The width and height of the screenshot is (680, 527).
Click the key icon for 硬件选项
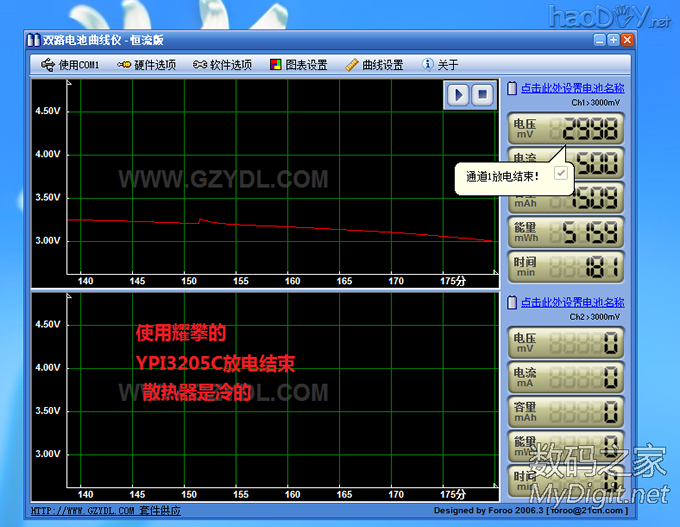[x=124, y=65]
